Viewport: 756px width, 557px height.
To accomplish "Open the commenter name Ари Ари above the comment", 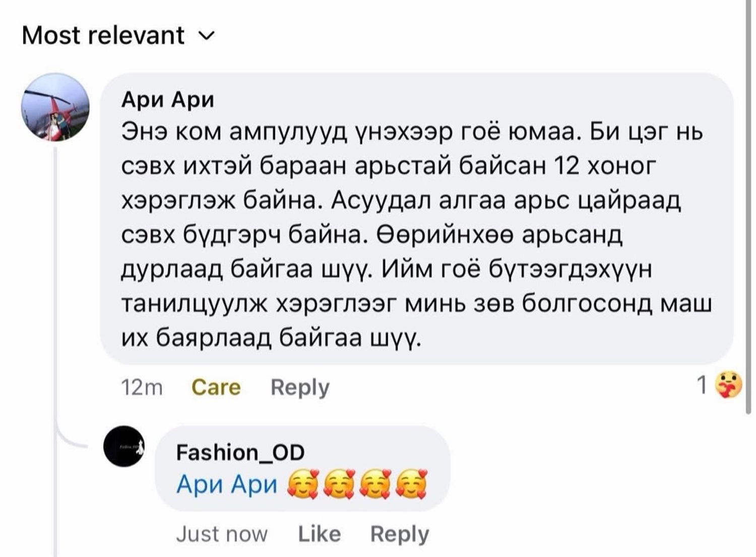I will click(x=168, y=100).
